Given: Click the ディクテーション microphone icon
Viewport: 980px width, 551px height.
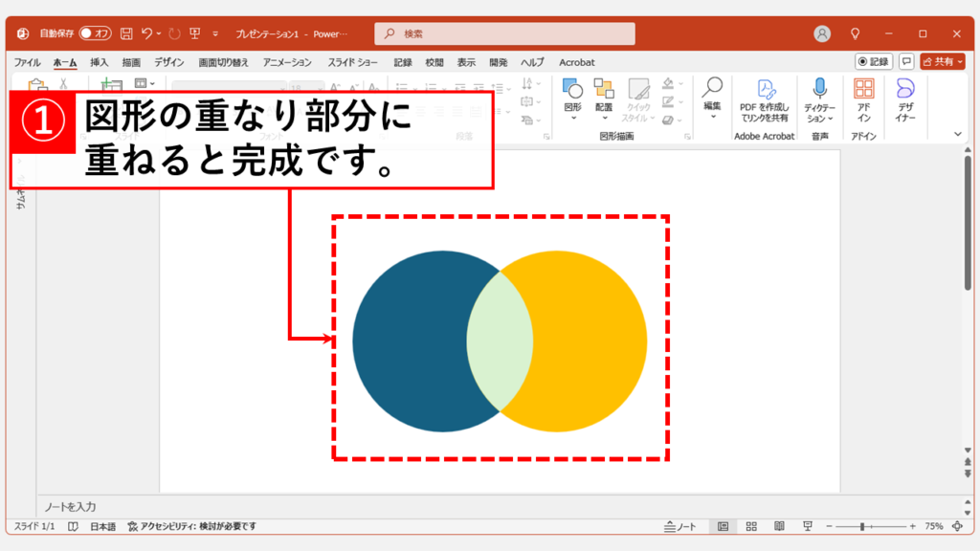Looking at the screenshot, I should click(x=819, y=98).
